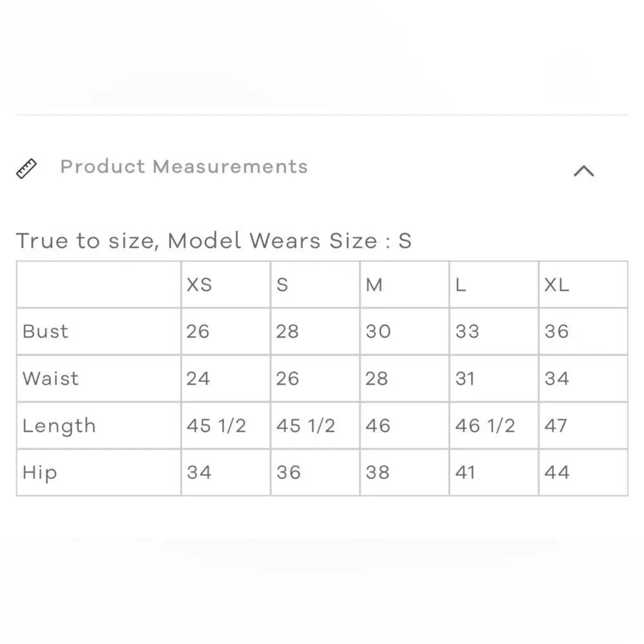This screenshot has height=644, width=644.
Task: Click the True to size model note
Action: (x=213, y=241)
